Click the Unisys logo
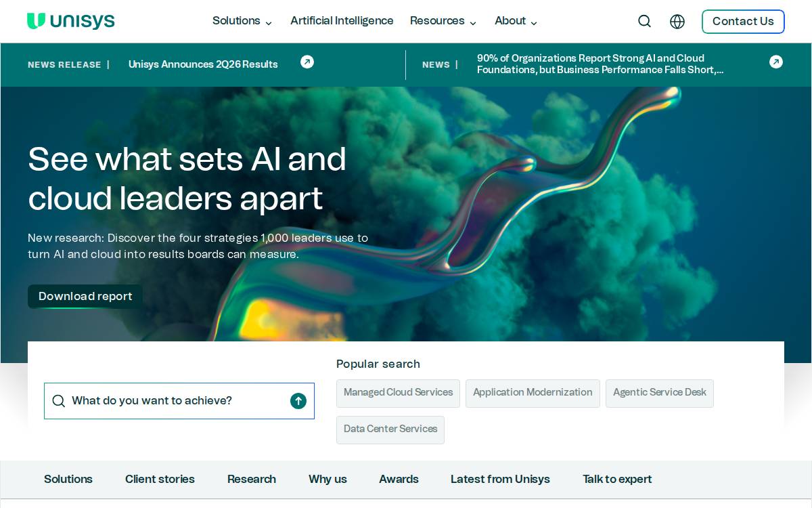The image size is (812, 508). [x=71, y=21]
